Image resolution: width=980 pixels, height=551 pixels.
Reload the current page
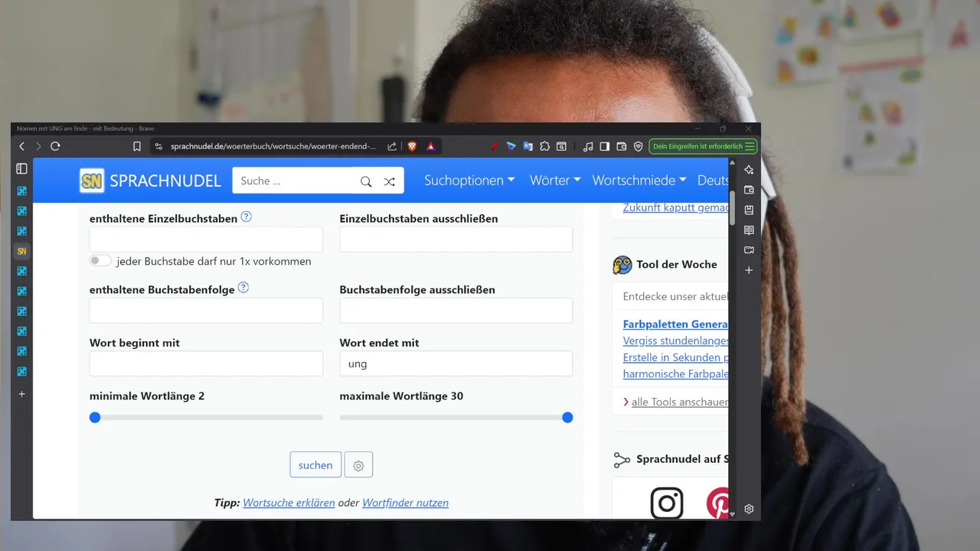55,146
